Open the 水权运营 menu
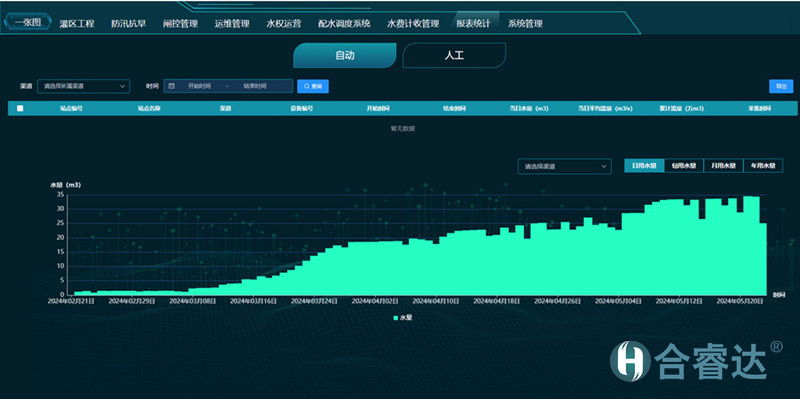The image size is (800, 399). click(x=284, y=23)
